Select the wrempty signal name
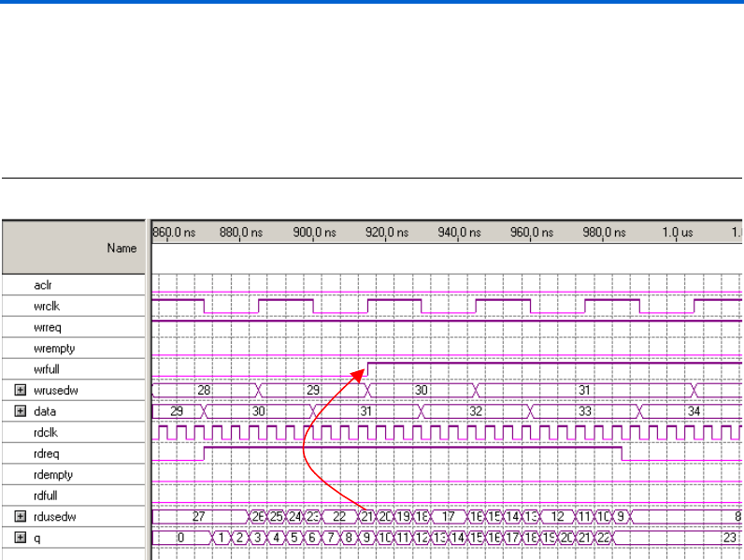 coord(54,349)
